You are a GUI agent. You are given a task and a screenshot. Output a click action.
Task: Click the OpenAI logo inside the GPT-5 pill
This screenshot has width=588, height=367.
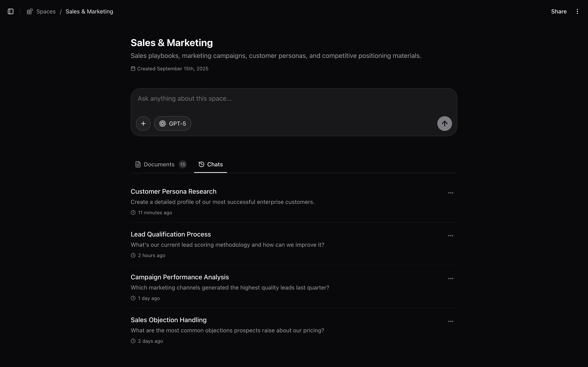163,123
